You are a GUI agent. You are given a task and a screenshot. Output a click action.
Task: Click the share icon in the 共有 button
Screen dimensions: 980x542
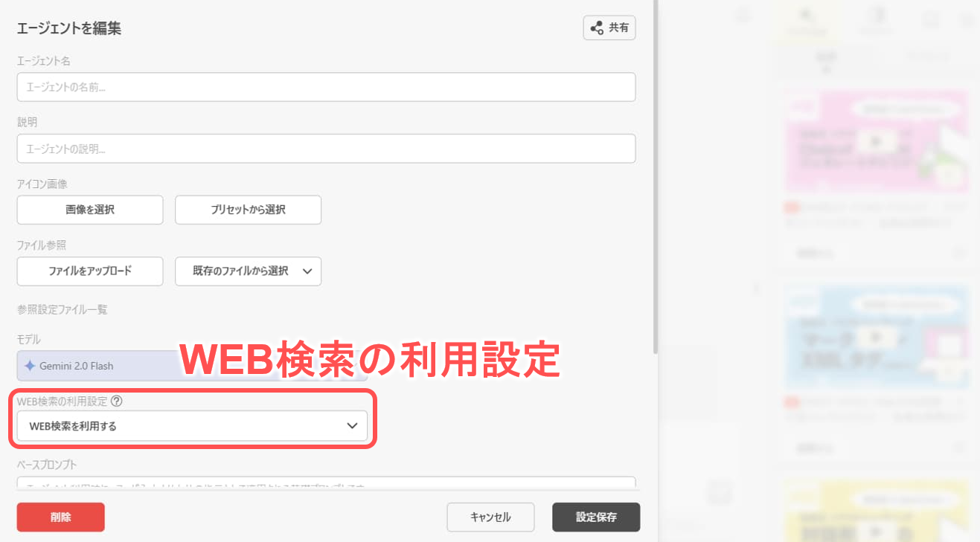pyautogui.click(x=596, y=28)
